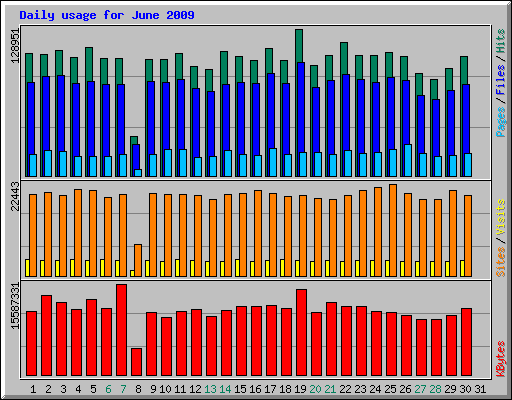Click day label 15 on the x-axis
The width and height of the screenshot is (512, 400).
(240, 389)
